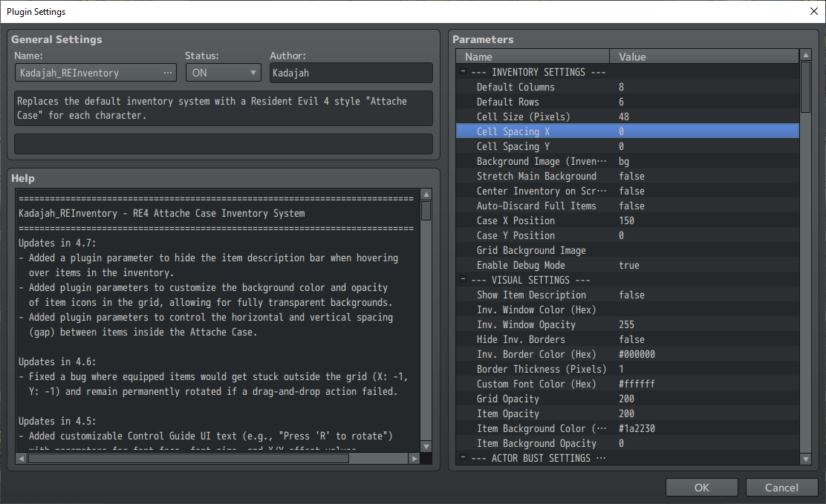
Task: Click the OK button
Action: [x=701, y=488]
